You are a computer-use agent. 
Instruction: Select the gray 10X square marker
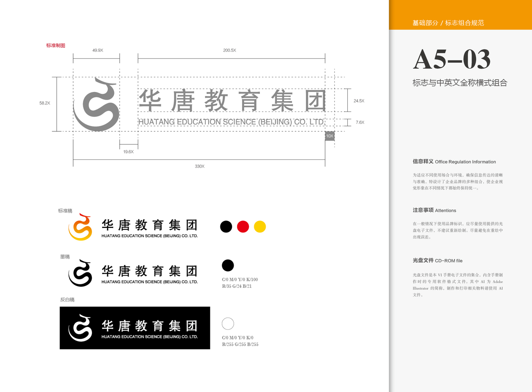(330, 136)
